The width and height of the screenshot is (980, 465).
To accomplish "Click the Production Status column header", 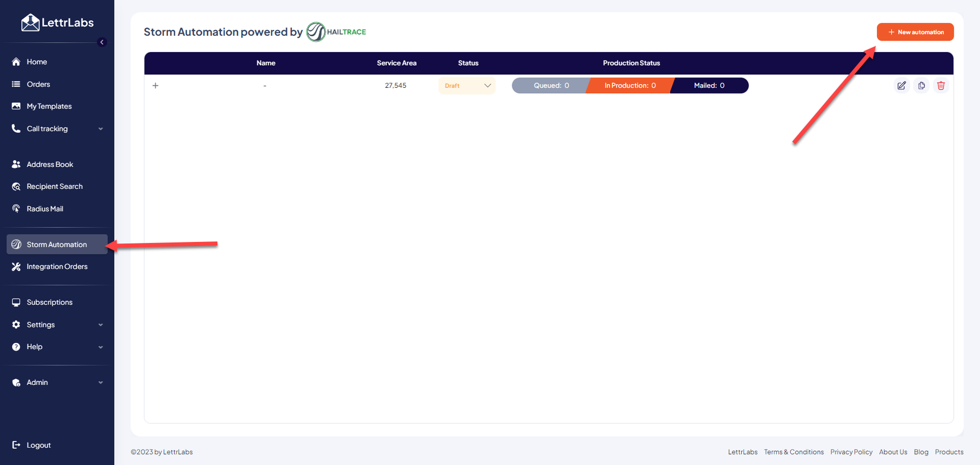I will point(631,63).
